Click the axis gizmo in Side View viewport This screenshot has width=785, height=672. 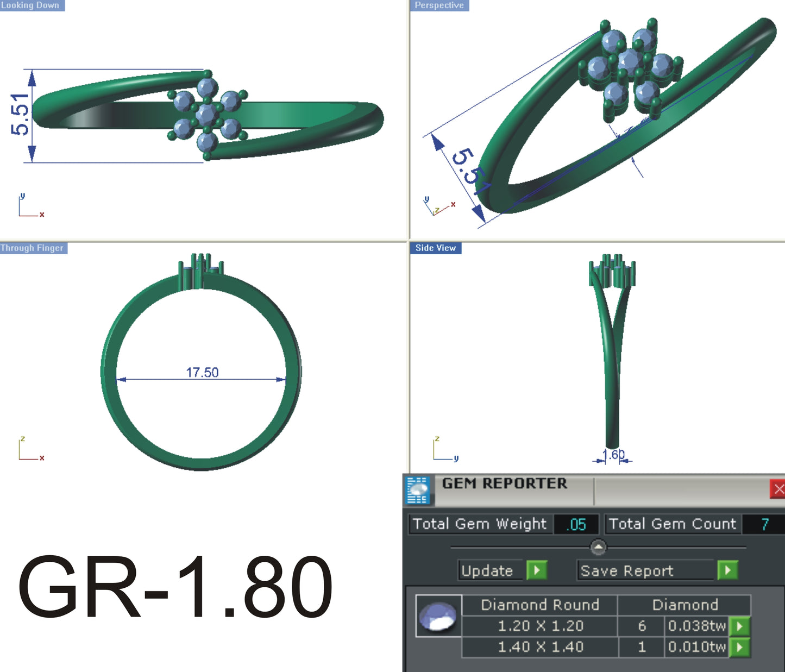(443, 450)
